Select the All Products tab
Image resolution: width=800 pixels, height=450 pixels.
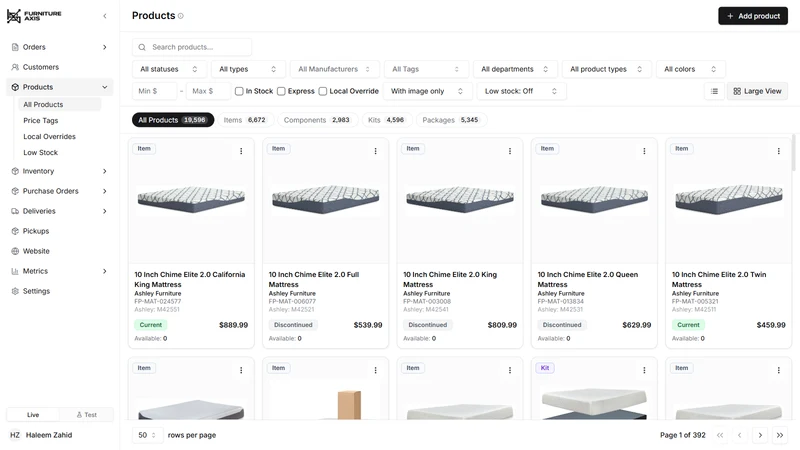[x=173, y=120]
